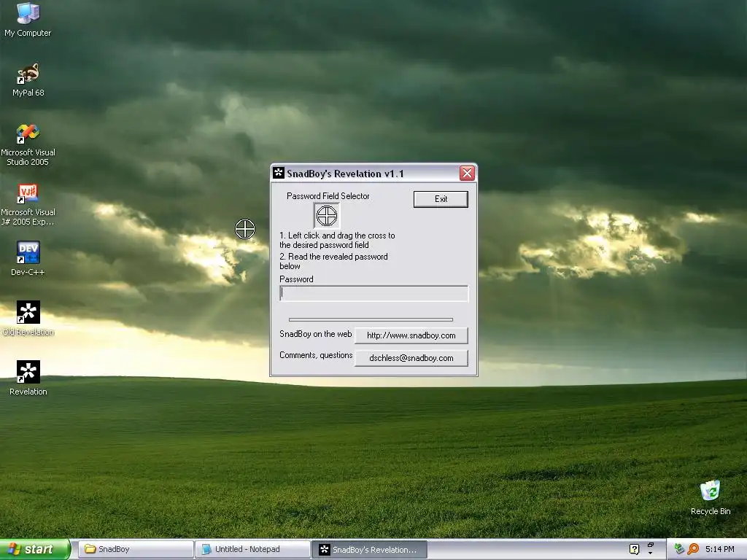This screenshot has height=560, width=747.
Task: Select Microsoft Visual J# 2005 Express shortcut
Action: (x=28, y=205)
